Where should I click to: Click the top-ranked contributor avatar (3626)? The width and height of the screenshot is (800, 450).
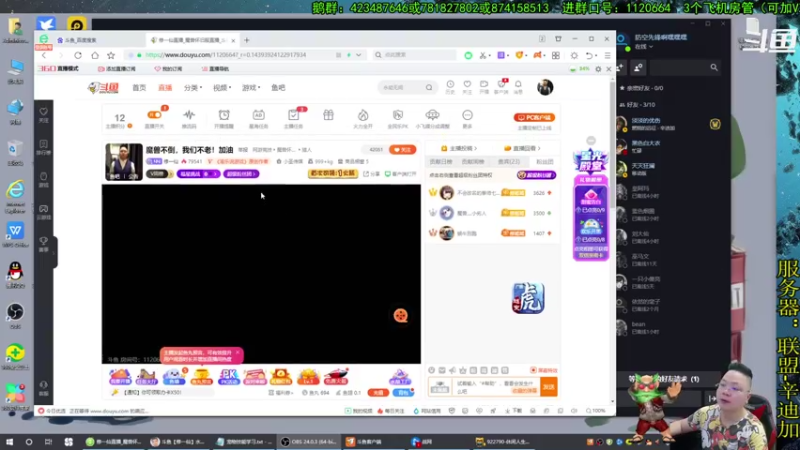click(446, 193)
